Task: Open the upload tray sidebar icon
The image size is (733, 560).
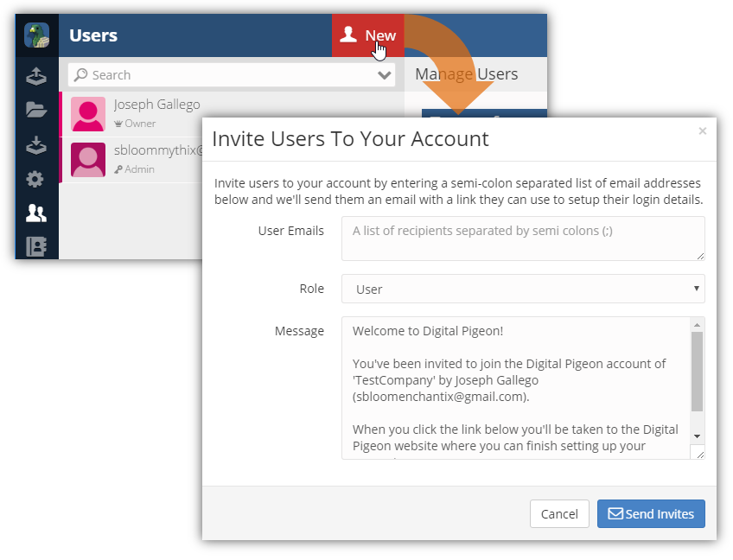Action: pos(36,76)
